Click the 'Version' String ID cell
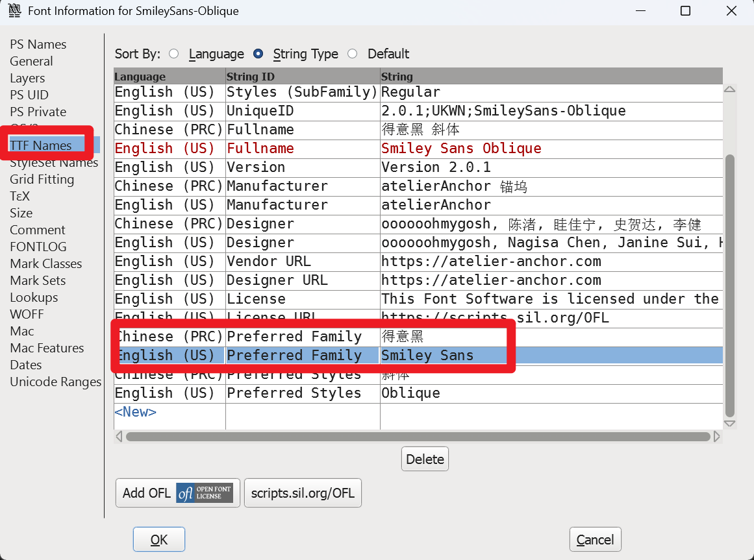Viewport: 754px width, 560px height. (x=303, y=167)
